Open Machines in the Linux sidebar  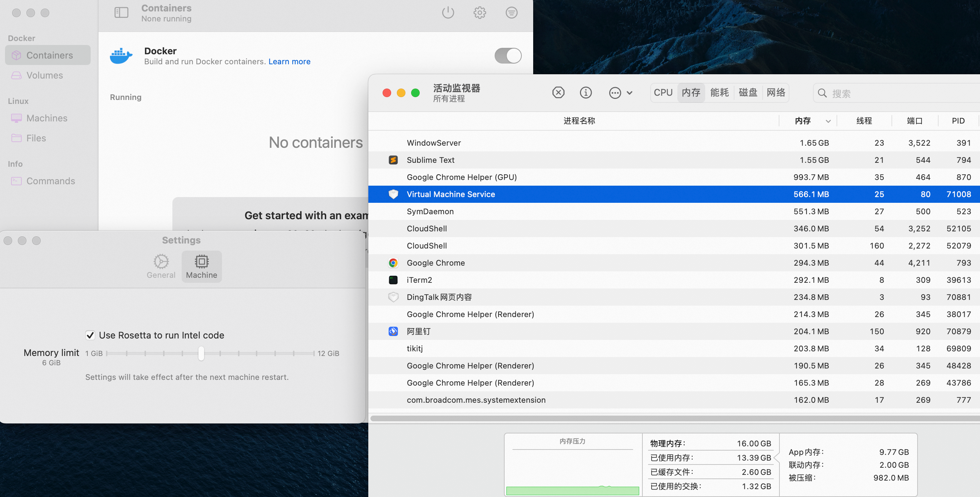pyautogui.click(x=46, y=118)
